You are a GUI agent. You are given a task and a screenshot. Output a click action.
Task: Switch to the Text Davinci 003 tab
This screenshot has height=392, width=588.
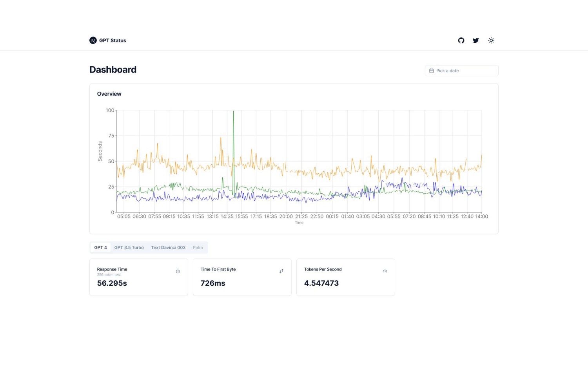pyautogui.click(x=168, y=247)
